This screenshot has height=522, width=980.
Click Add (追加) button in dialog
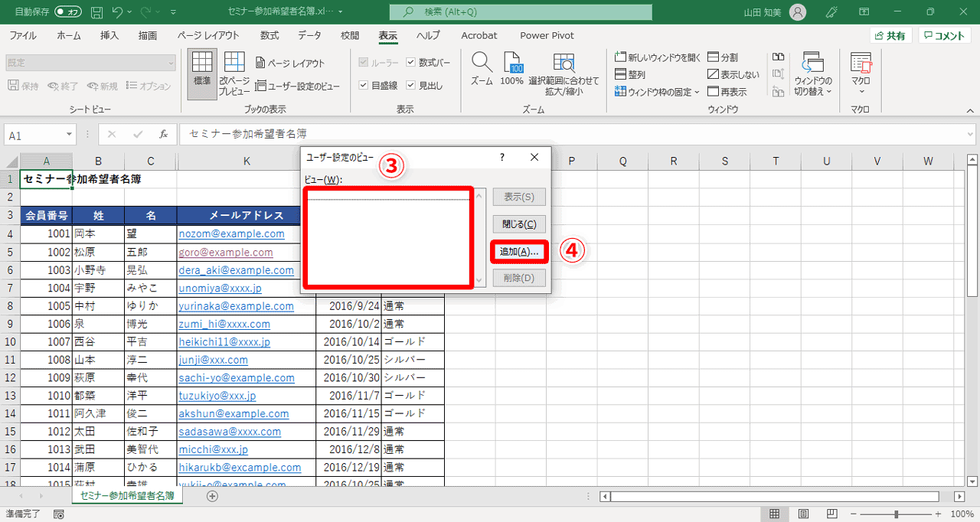point(518,251)
